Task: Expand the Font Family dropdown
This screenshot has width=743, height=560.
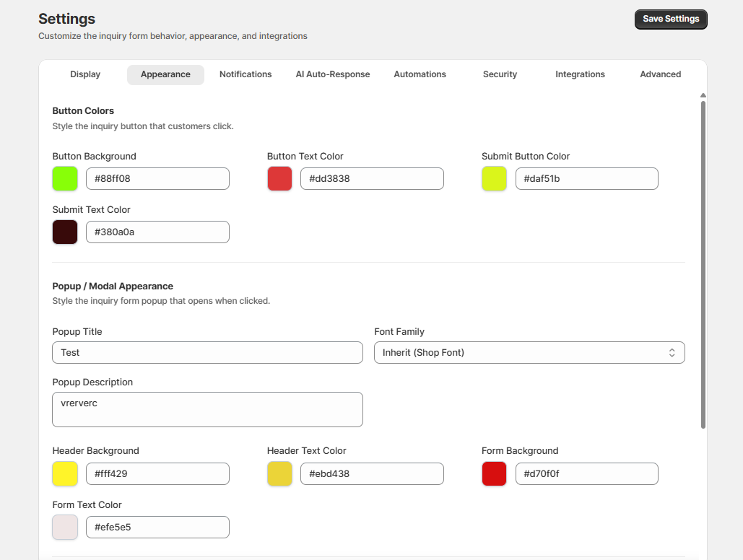Action: click(x=529, y=352)
